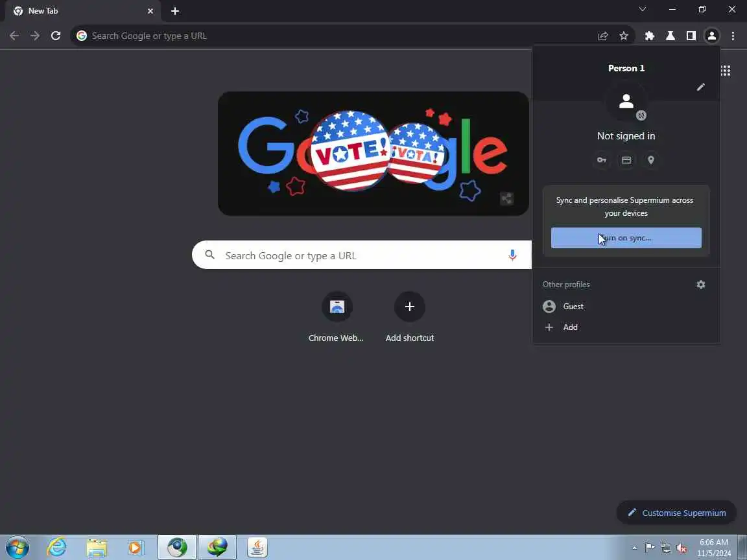The height and width of the screenshot is (560, 747).
Task: Go back using the browser back arrow
Action: click(x=14, y=36)
